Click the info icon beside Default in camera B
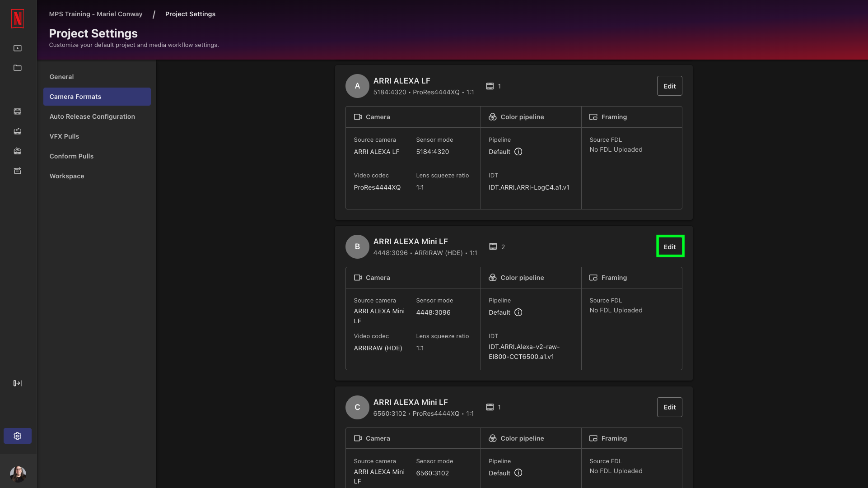The image size is (868, 488). 518,312
